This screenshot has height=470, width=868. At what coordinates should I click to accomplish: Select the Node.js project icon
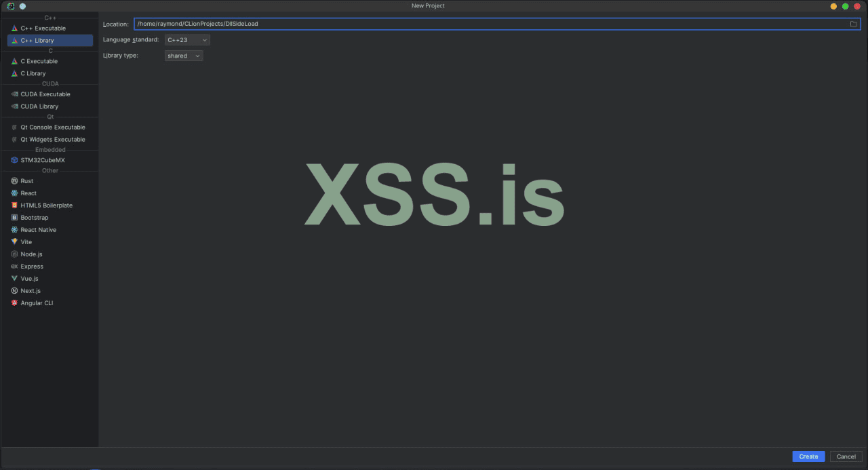coord(14,254)
